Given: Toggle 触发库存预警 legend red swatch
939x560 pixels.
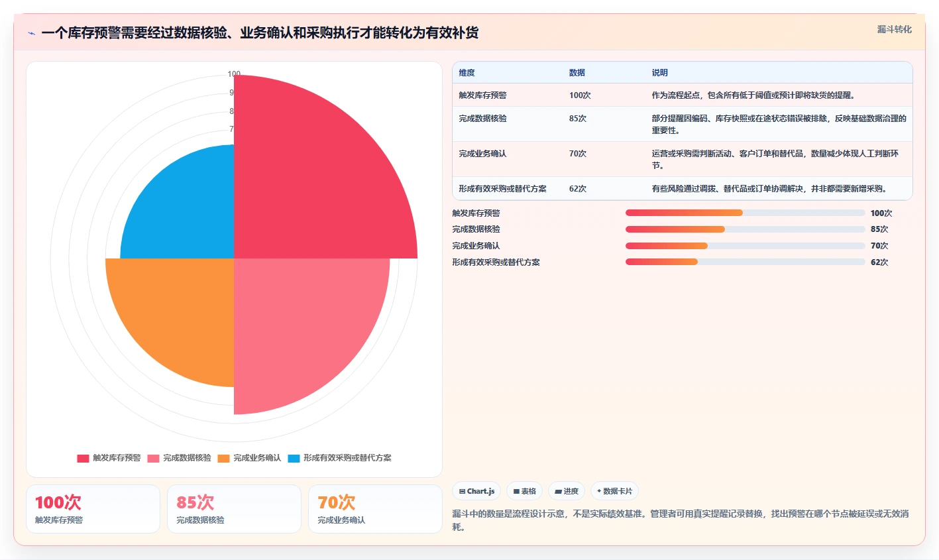Looking at the screenshot, I should 83,458.
